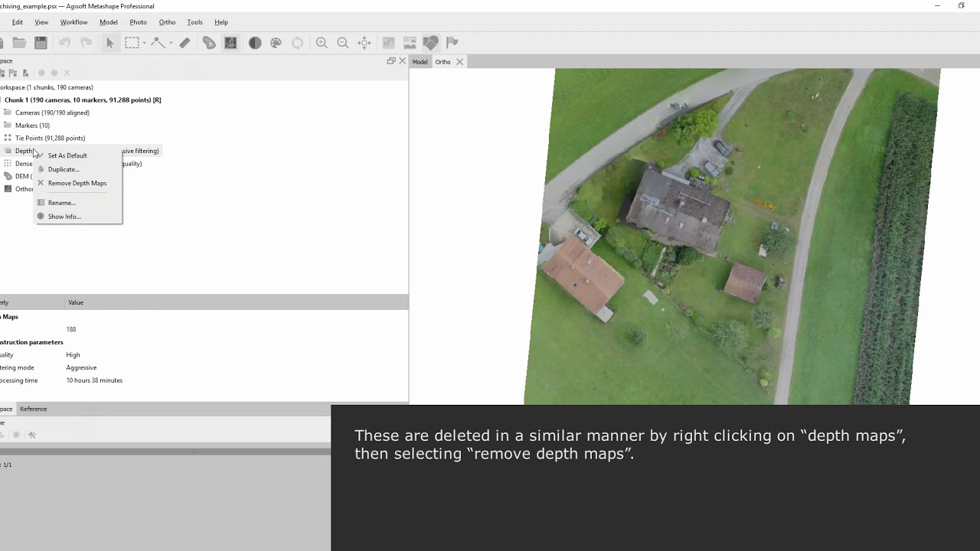Switch to the Model view tab

pos(420,62)
